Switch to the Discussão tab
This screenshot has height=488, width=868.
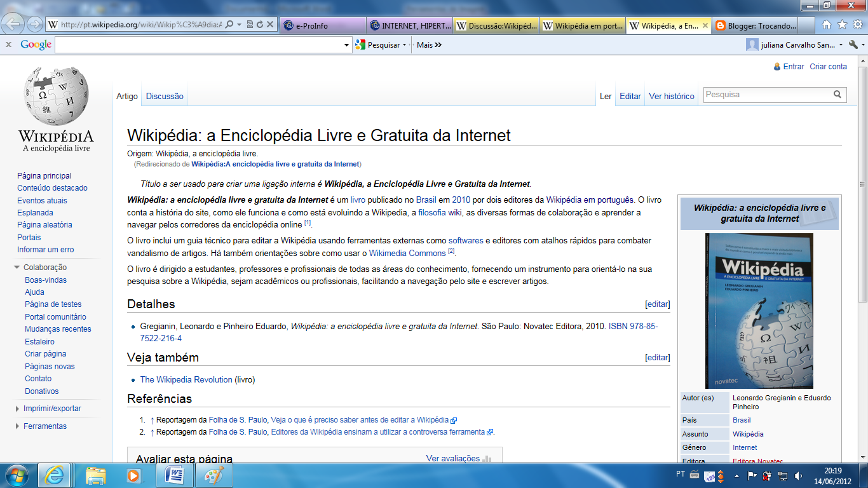coord(164,95)
